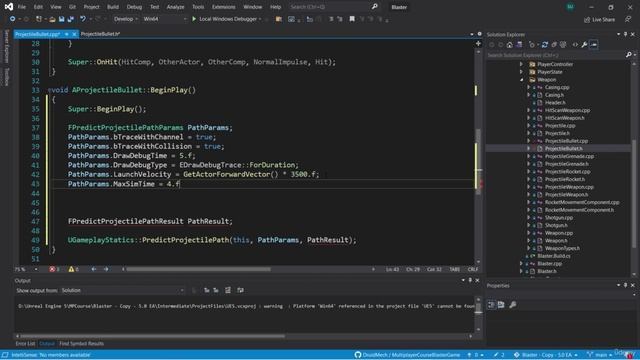Select Shotgun.cpp in Solution Explorer
The image size is (640, 360).
point(559,218)
